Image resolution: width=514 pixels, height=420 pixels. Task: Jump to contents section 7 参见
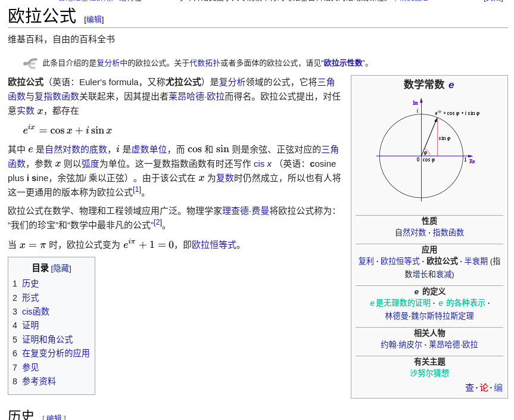tap(30, 367)
